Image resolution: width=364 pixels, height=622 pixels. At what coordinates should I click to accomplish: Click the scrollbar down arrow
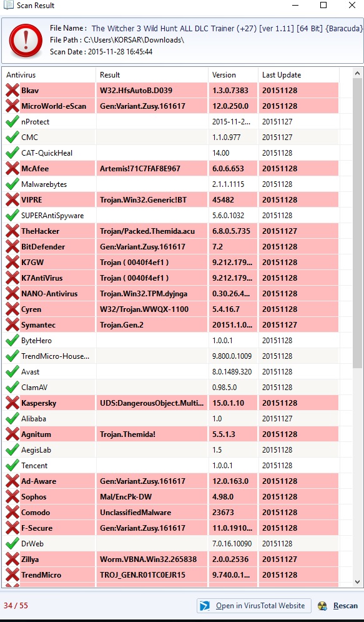click(x=357, y=582)
